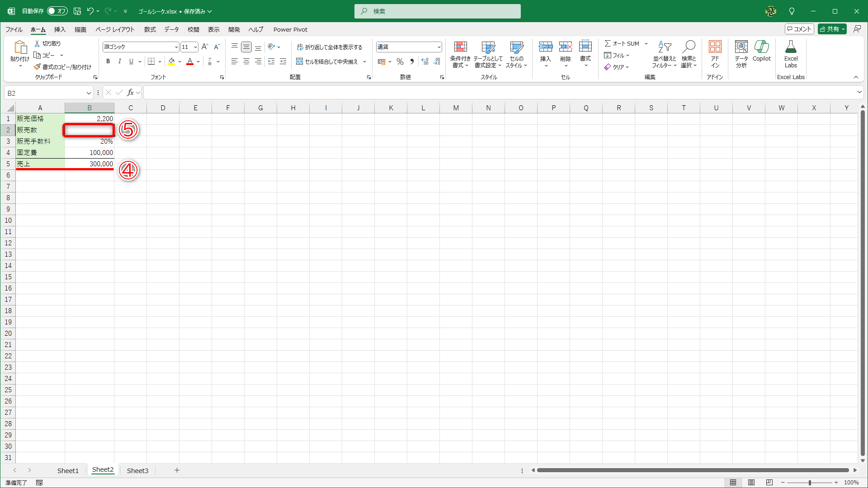Toggle the AutoSave (自動保存) switch
This screenshot has height=488, width=868.
(57, 11)
